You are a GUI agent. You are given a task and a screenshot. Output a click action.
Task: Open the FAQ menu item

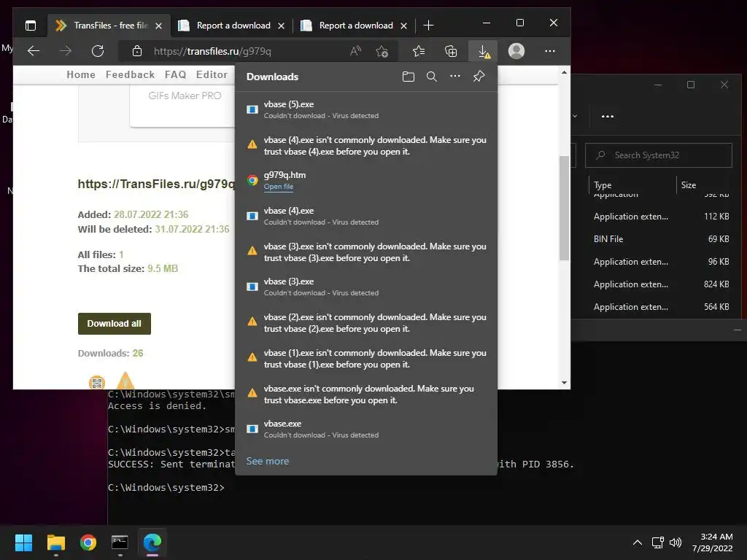tap(175, 75)
